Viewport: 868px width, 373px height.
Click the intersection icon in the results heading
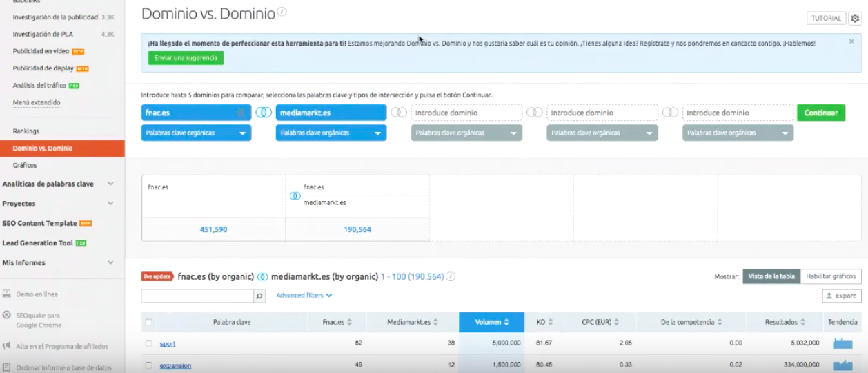pyautogui.click(x=262, y=276)
